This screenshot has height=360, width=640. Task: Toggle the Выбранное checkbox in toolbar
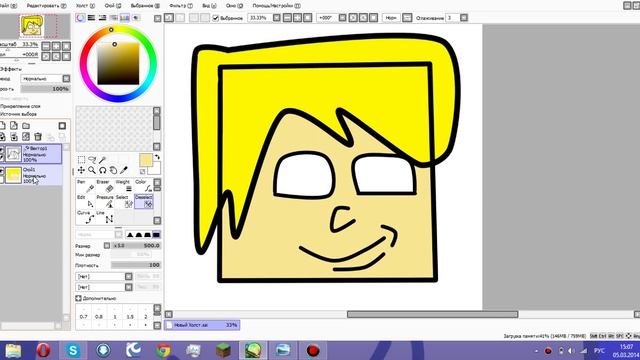216,18
